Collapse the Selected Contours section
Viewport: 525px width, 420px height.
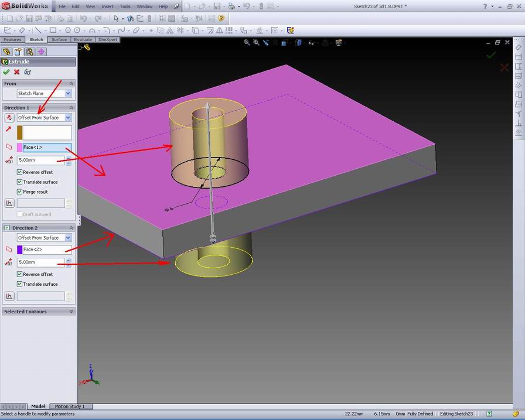click(x=71, y=310)
